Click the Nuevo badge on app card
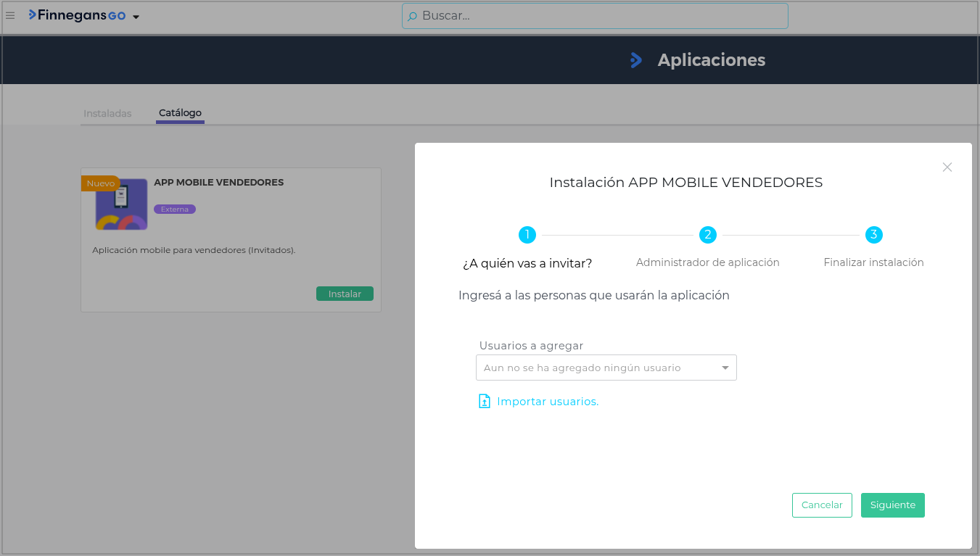Viewport: 980px width, 556px height. click(100, 183)
